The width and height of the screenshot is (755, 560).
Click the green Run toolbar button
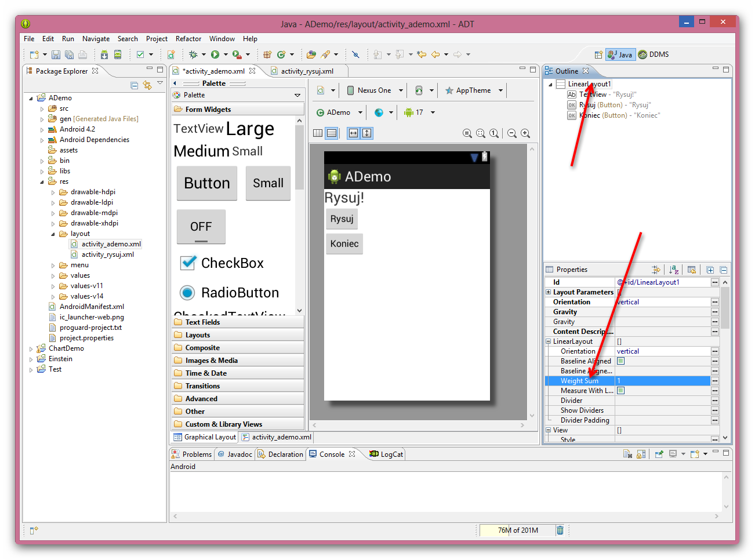tap(215, 54)
